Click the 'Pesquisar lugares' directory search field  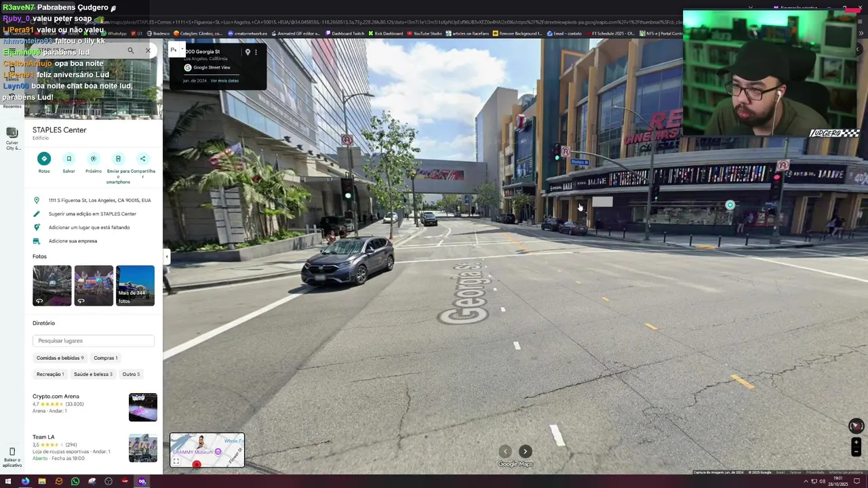pyautogui.click(x=94, y=341)
